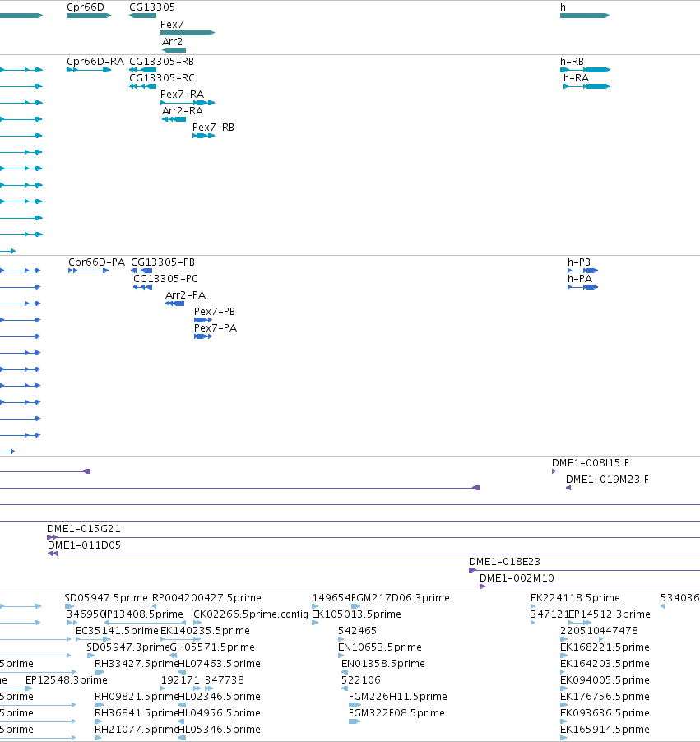Click the EK165914.5prime EST label
Image resolution: width=700 pixels, height=742 pixels.
(x=605, y=729)
